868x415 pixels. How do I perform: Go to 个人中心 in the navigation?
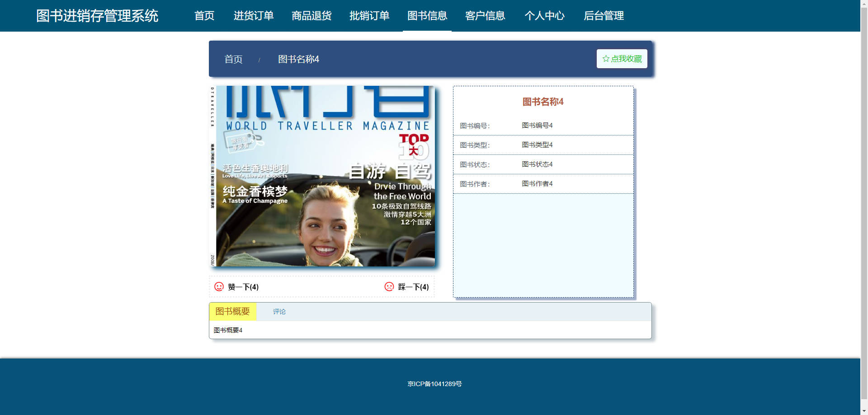click(x=544, y=16)
